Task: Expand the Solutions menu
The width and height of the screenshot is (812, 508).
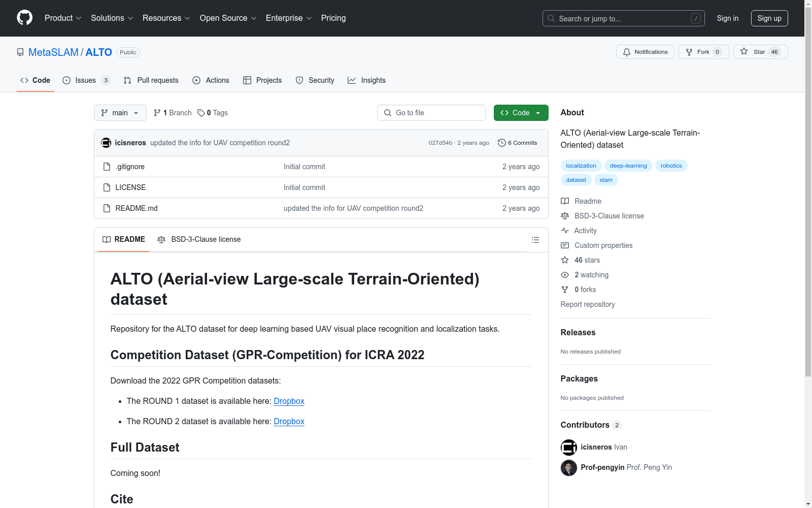Action: point(112,18)
